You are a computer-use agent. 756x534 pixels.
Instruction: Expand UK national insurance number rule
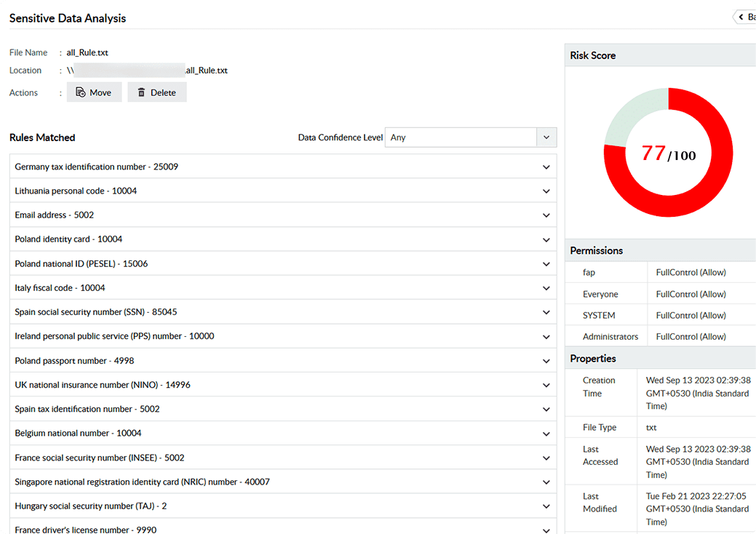(283, 385)
